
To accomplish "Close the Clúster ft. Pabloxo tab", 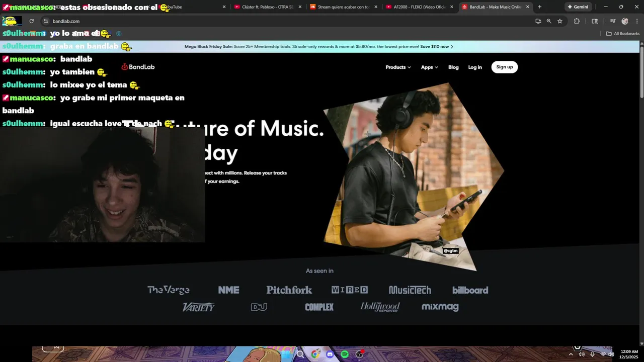I will (x=300, y=7).
